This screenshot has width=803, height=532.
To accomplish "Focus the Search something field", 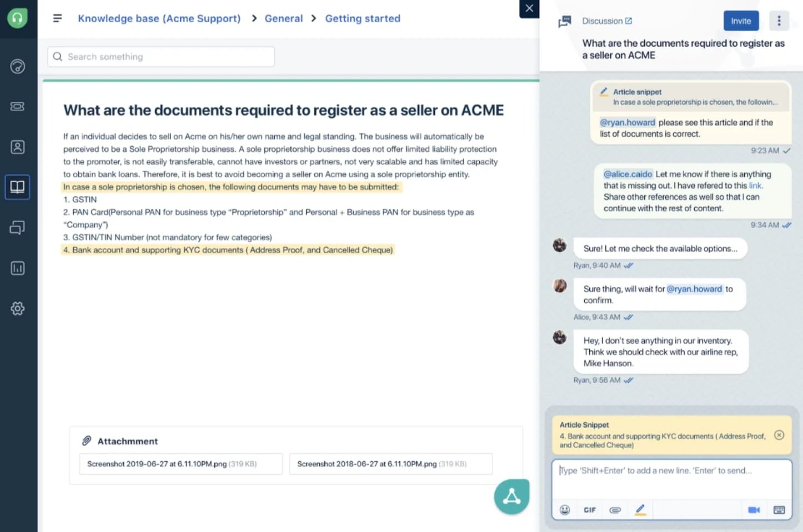I will pos(161,57).
